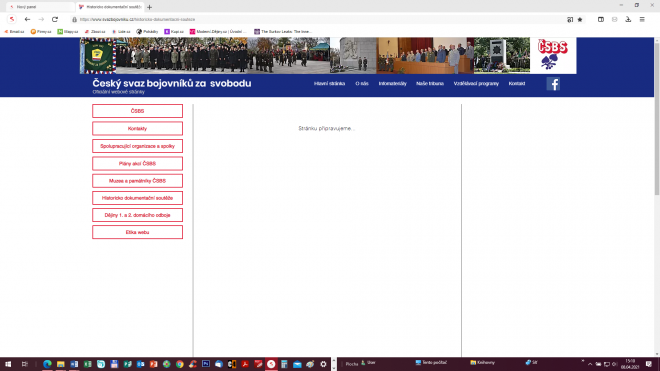The width and height of the screenshot is (660, 371).
Task: Open the ČSBS Facebook page icon
Action: [x=553, y=84]
